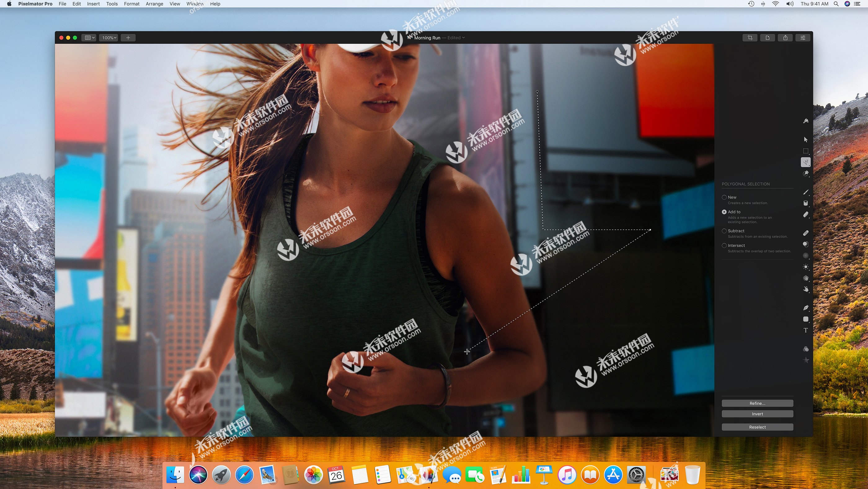Click the Reselect button
868x489 pixels.
click(x=757, y=427)
